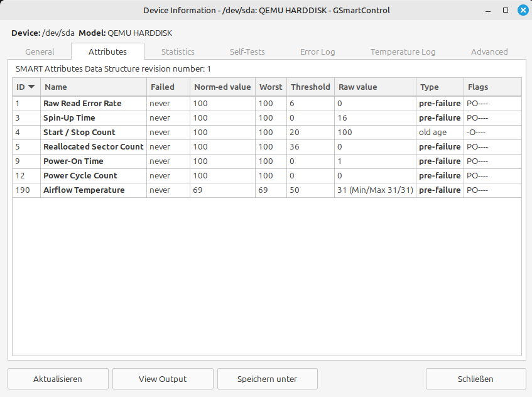The image size is (532, 397).
Task: Click Speichern unter button
Action: coord(268,379)
